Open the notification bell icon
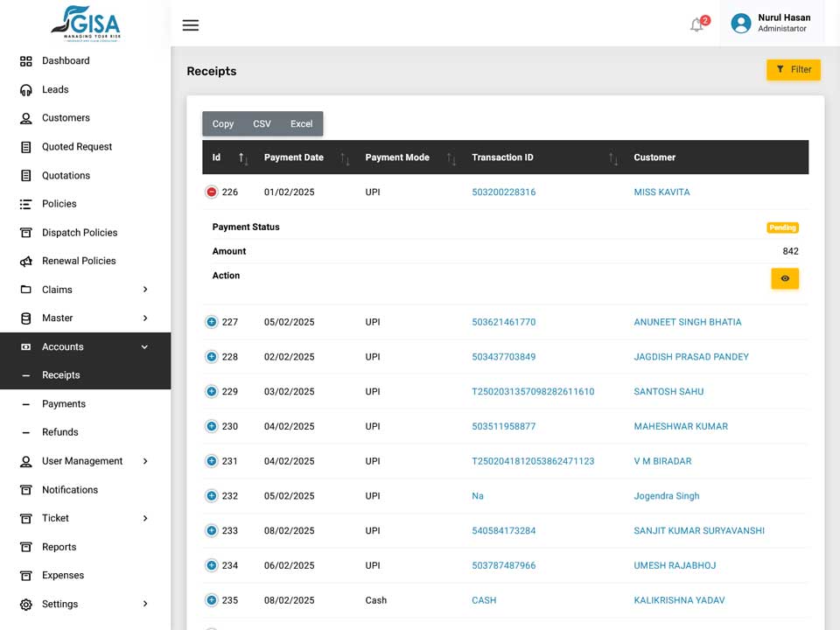This screenshot has height=630, width=840. click(x=696, y=24)
